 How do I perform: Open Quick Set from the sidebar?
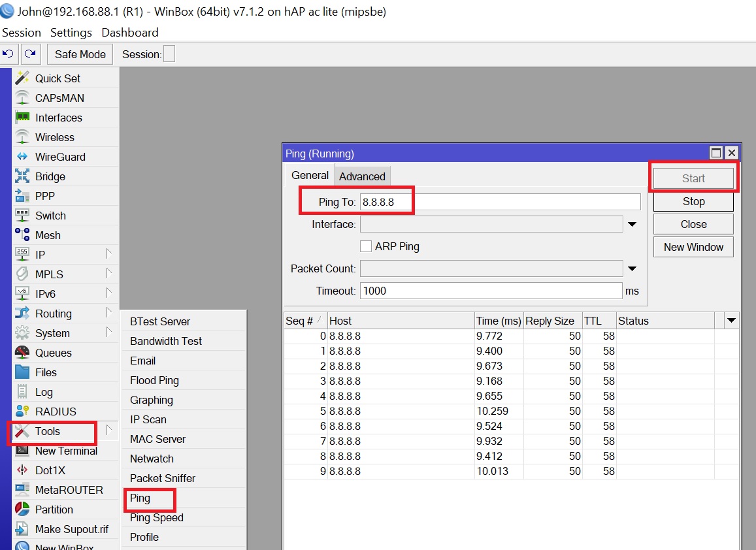click(65, 78)
